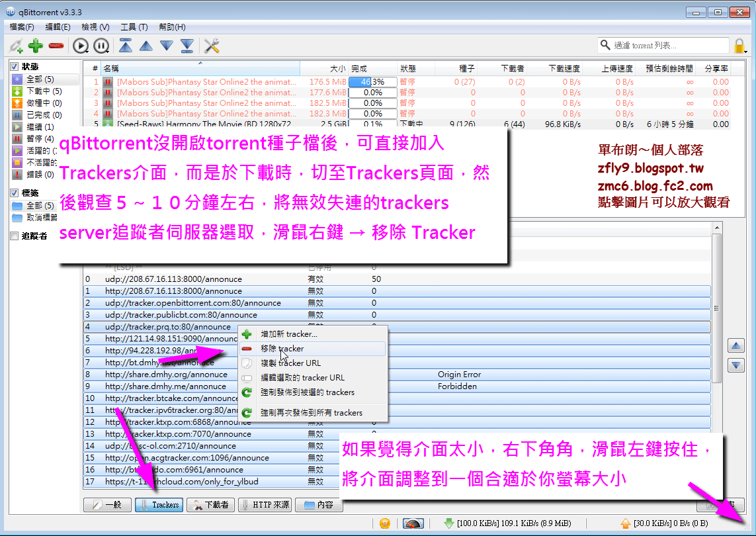Image resolution: width=756 pixels, height=536 pixels.
Task: Move torrent up in queue icon
Action: tap(146, 46)
